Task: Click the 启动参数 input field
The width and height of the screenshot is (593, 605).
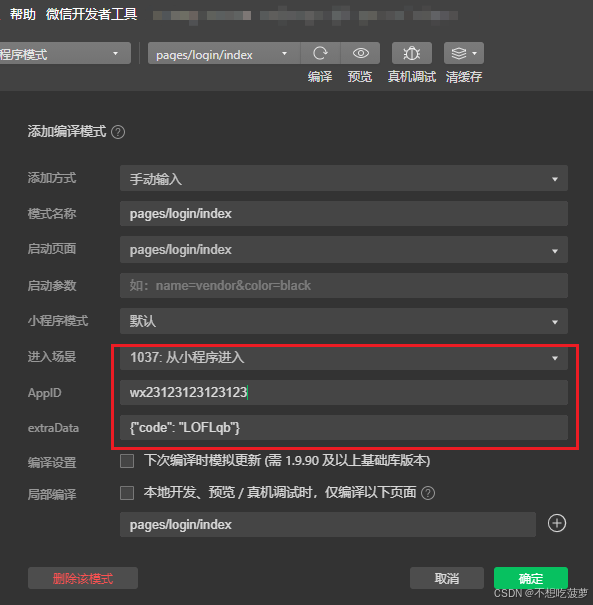Action: pyautogui.click(x=344, y=286)
